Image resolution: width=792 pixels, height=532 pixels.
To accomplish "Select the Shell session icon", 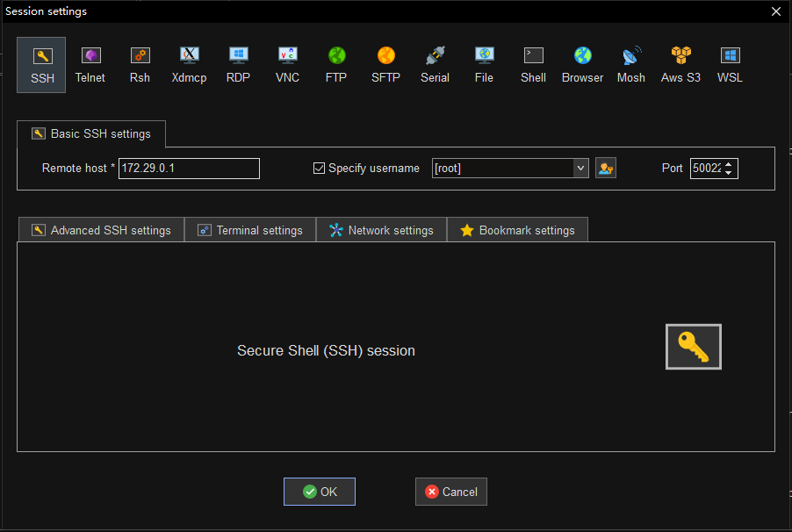I will 533,65.
